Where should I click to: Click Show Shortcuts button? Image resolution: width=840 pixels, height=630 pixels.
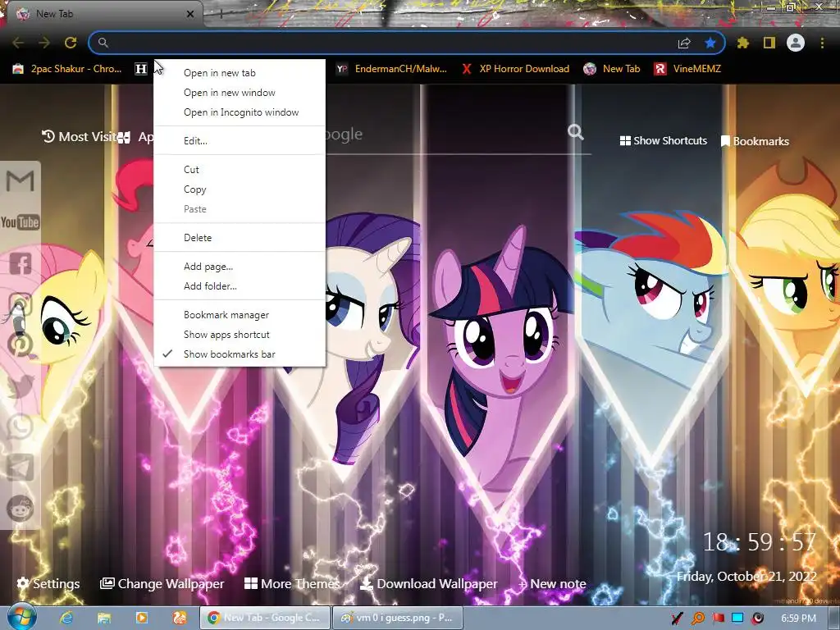click(x=663, y=141)
